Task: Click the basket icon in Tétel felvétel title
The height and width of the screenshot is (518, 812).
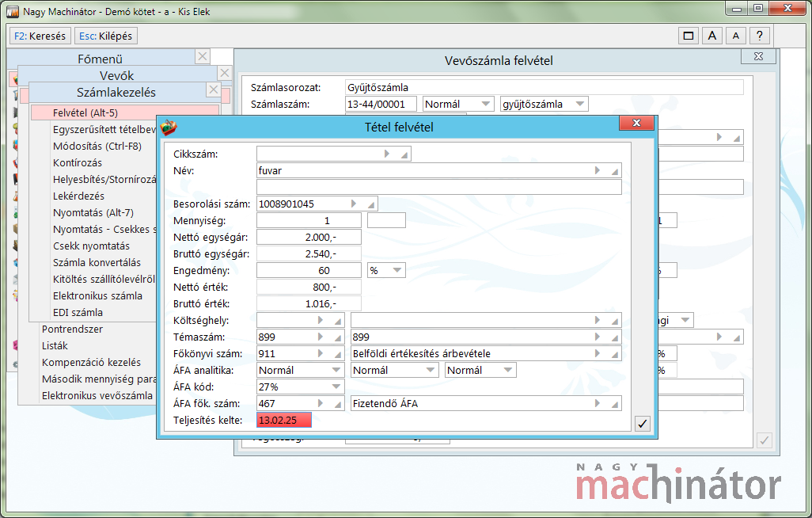Action: 169,127
